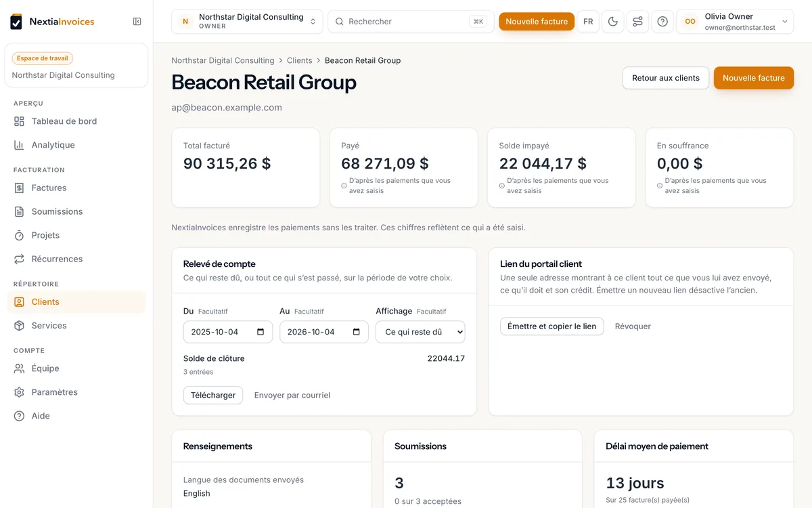Click the Espace de travail badge
812x508 pixels.
pyautogui.click(x=43, y=58)
